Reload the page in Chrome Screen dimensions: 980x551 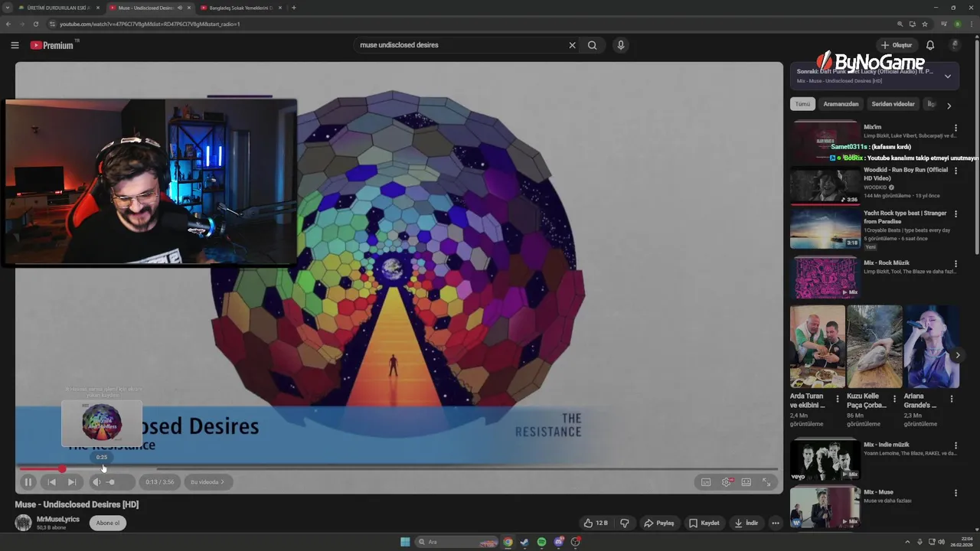click(36, 24)
